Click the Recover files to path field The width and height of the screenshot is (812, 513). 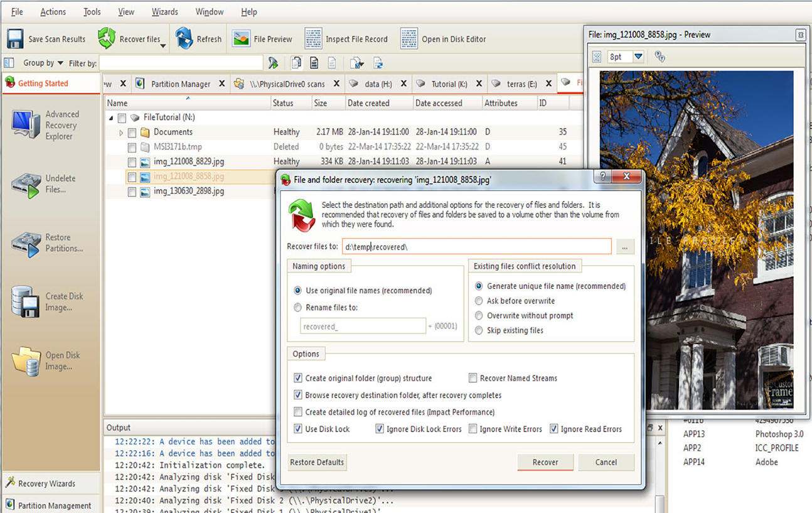pyautogui.click(x=477, y=247)
